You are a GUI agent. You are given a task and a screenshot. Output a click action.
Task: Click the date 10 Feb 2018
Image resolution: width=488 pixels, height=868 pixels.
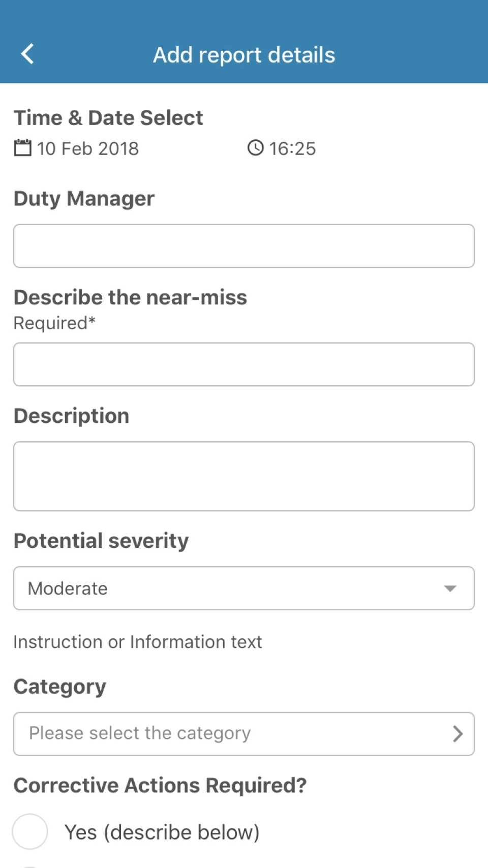[87, 148]
